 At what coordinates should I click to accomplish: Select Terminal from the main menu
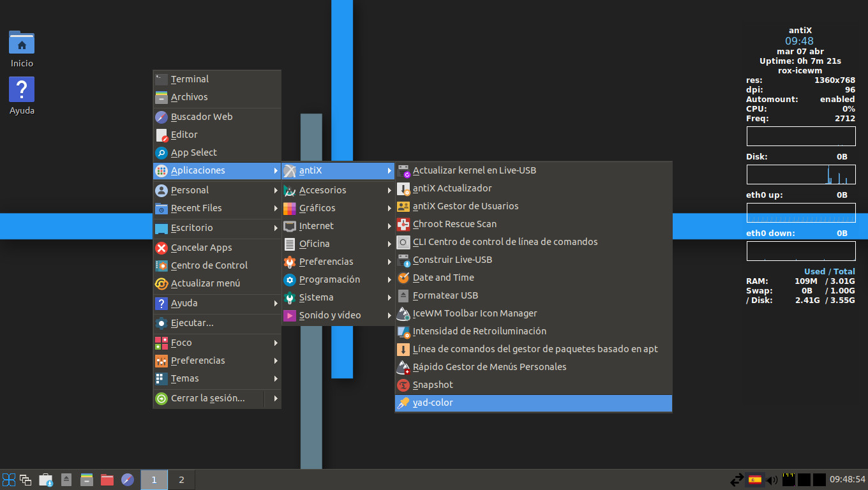coord(190,78)
